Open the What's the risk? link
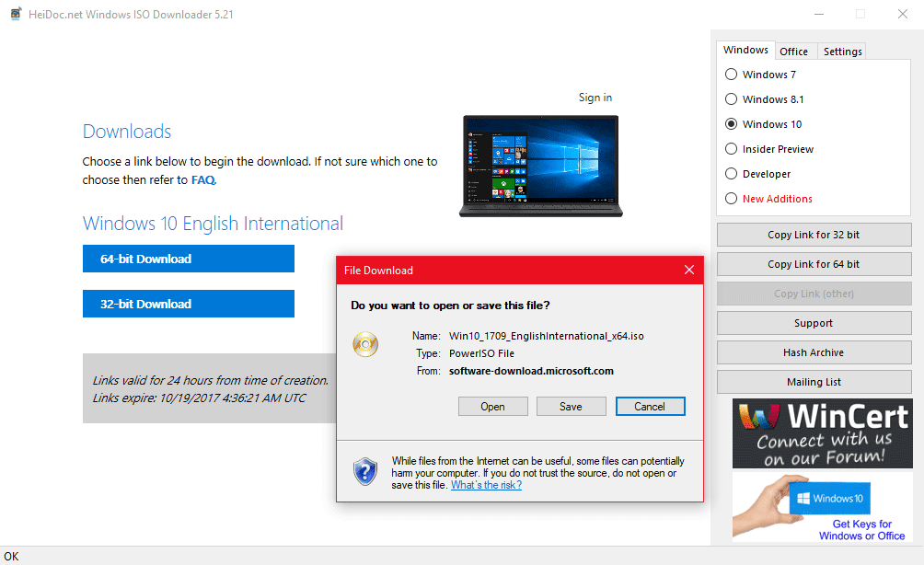Screen dimensions: 924x565 click(x=486, y=485)
